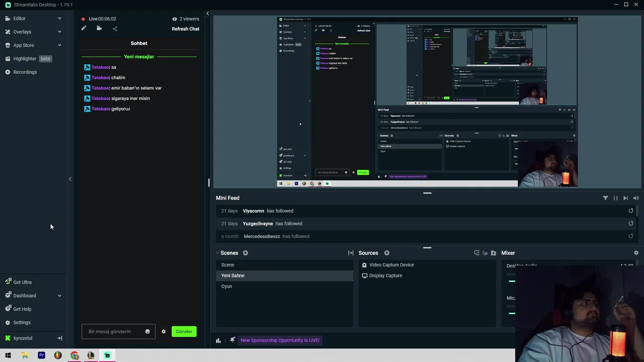The image size is (644, 362).
Task: Click Refresh Chat
Action: [186, 29]
